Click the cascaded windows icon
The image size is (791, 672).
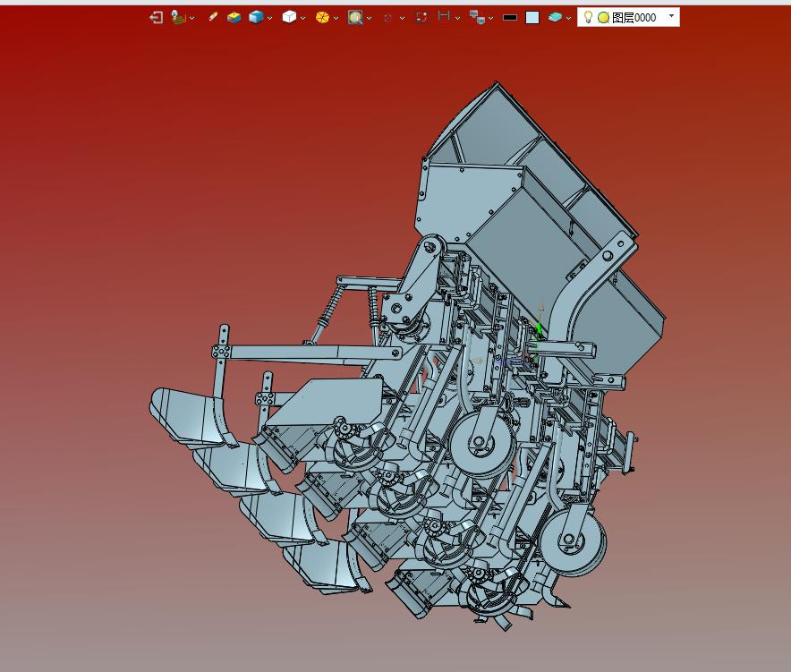pyautogui.click(x=477, y=17)
